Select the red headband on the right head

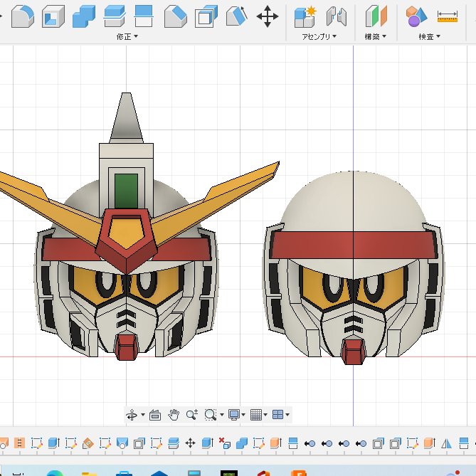pyautogui.click(x=354, y=245)
